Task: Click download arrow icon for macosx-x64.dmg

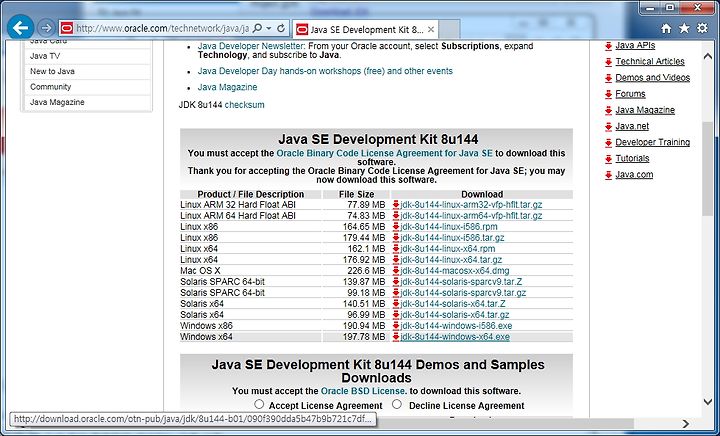Action: tap(395, 271)
